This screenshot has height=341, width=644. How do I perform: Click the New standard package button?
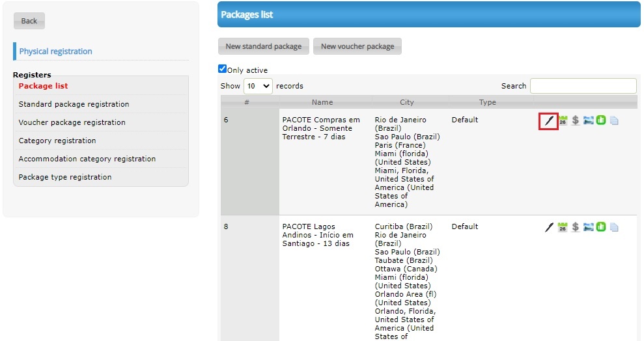coord(264,46)
